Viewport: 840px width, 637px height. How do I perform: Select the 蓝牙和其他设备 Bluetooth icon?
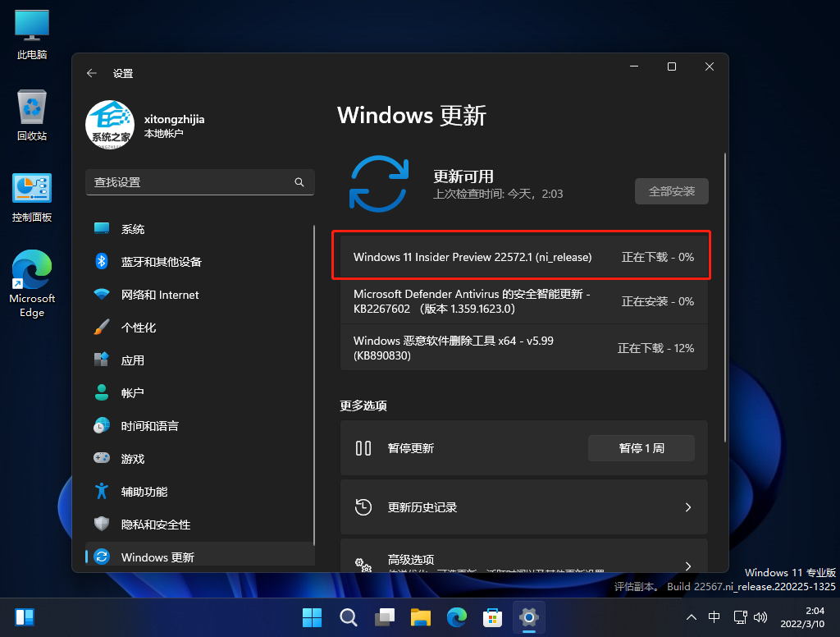pos(101,262)
